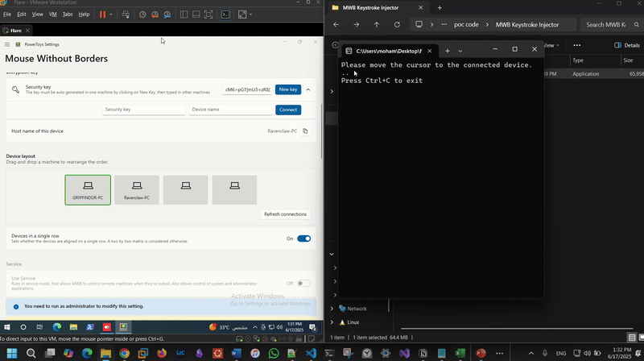
Task: Switch to the Flare VM tab
Action: [x=16, y=31]
